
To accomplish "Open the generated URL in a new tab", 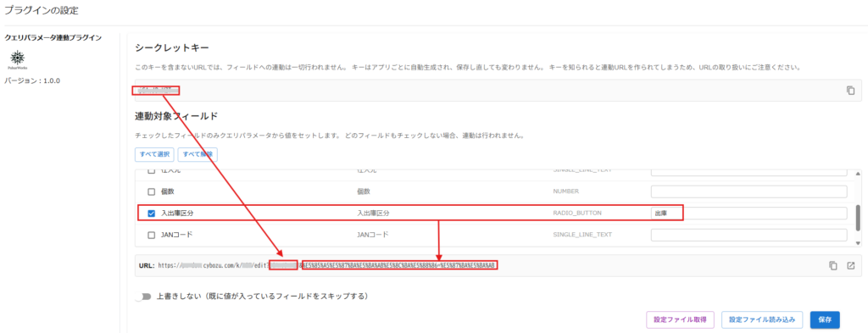I will click(x=851, y=265).
